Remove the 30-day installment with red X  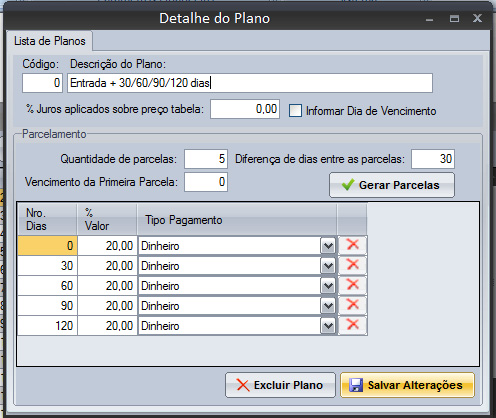point(352,265)
